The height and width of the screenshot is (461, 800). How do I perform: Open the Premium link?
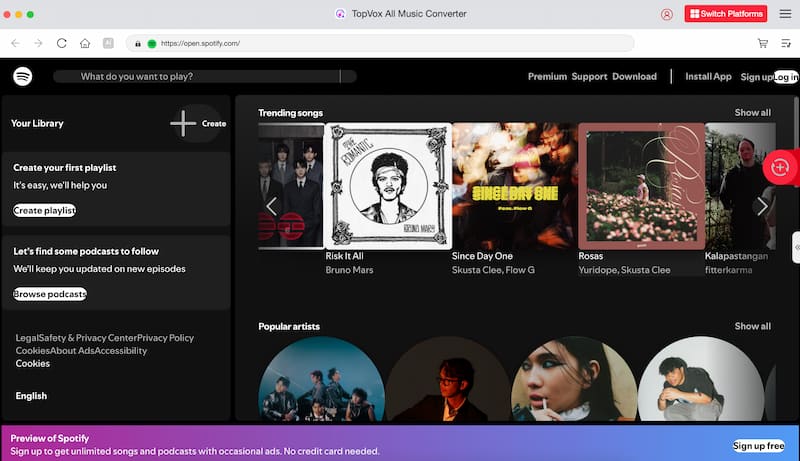coord(547,76)
